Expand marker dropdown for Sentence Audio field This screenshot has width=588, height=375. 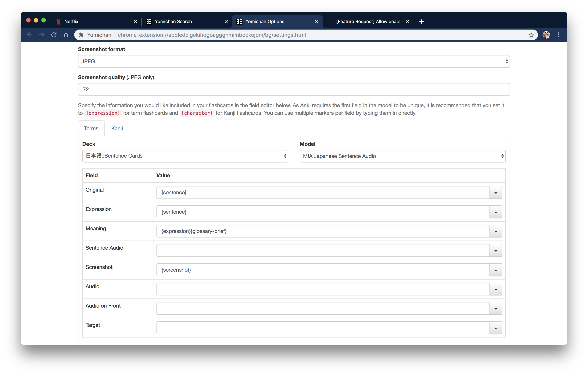coord(496,251)
